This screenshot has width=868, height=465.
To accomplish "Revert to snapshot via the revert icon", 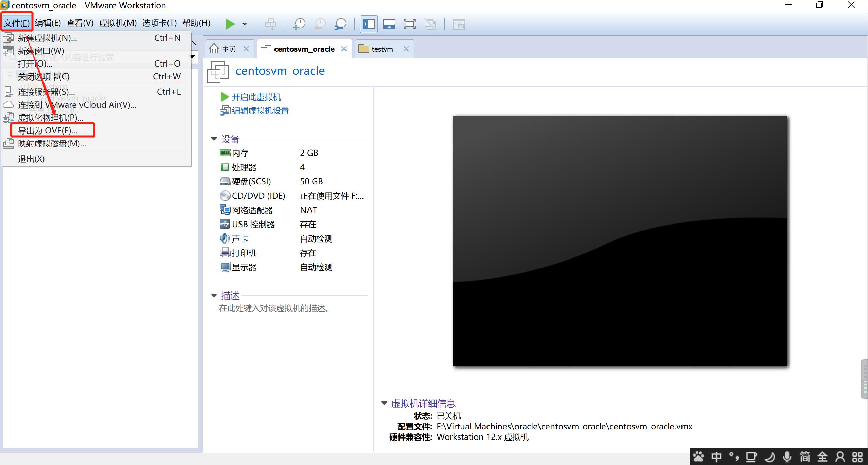I will point(319,24).
